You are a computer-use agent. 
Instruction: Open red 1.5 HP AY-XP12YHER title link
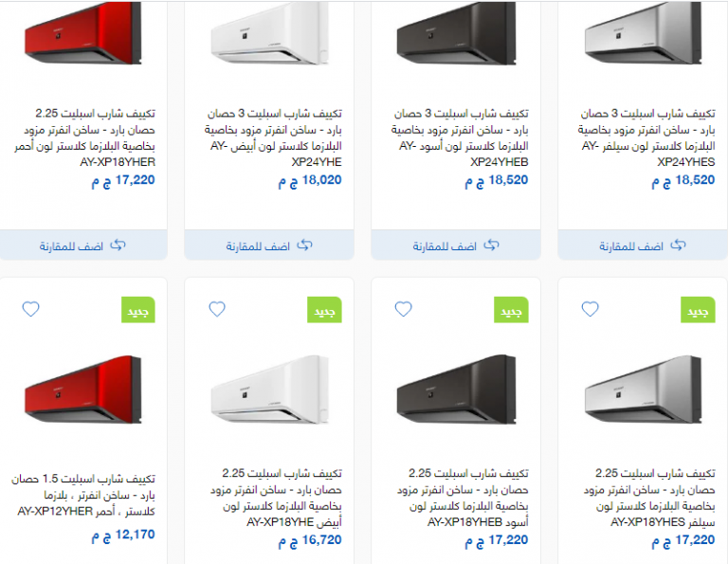tap(83, 495)
